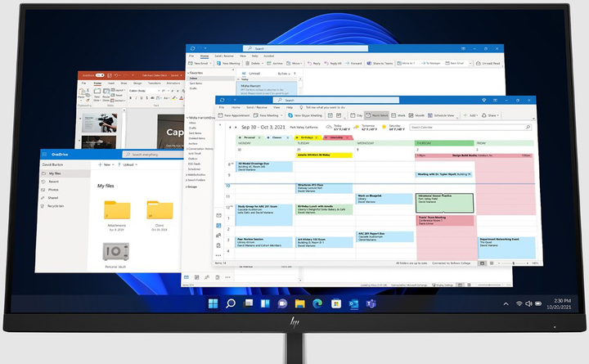Click Forward in the Outlook mail ribbon
Image resolution: width=589 pixels, height=364 pixels.
click(353, 64)
